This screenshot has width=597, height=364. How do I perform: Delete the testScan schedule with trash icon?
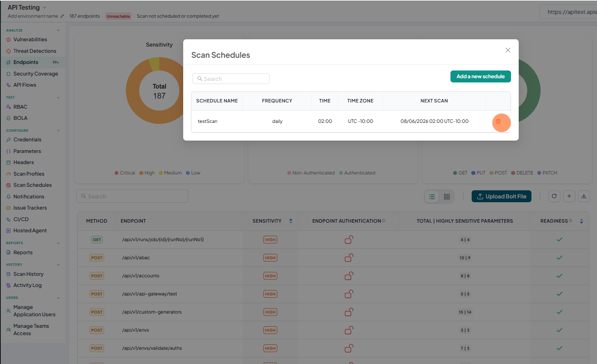click(x=498, y=121)
